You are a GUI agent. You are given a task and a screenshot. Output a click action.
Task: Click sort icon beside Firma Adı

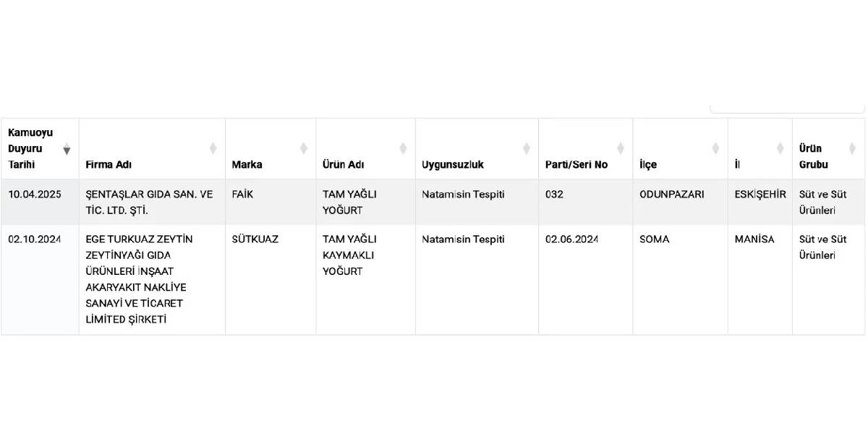pos(213,149)
